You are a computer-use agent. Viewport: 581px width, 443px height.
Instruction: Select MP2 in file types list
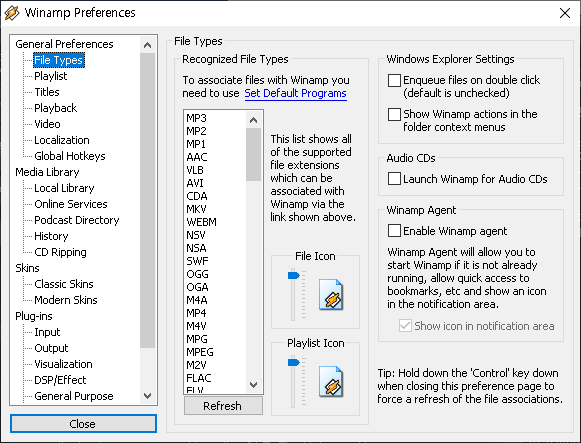pyautogui.click(x=196, y=131)
